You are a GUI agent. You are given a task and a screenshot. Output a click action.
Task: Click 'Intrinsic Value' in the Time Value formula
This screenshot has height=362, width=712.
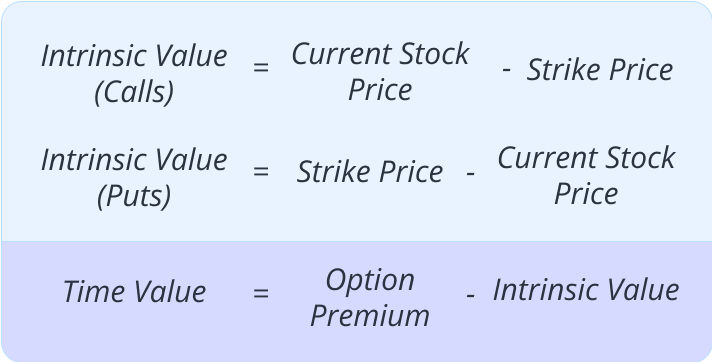point(586,290)
